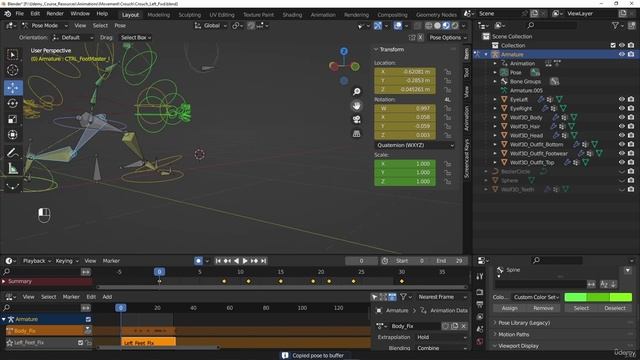Toggle auto keying record button
This screenshot has height=360, width=640.
pos(198,261)
